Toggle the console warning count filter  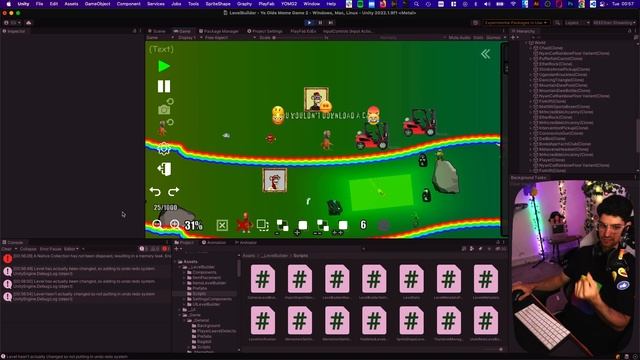[x=155, y=249]
